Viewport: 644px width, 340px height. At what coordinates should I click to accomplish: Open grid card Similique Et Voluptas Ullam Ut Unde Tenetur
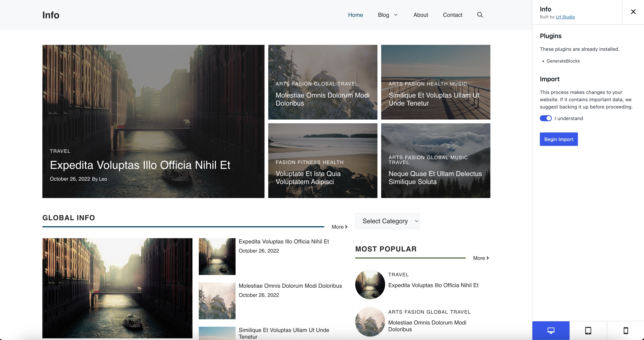(434, 99)
